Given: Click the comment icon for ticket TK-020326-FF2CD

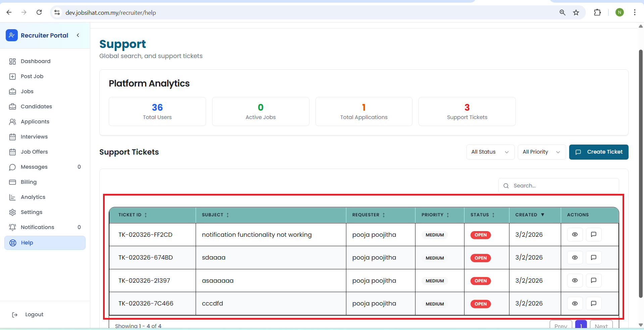Looking at the screenshot, I should tap(593, 234).
